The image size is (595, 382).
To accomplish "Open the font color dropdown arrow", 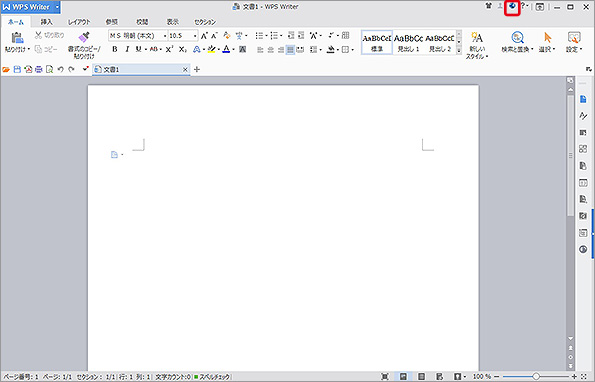I will (x=233, y=49).
